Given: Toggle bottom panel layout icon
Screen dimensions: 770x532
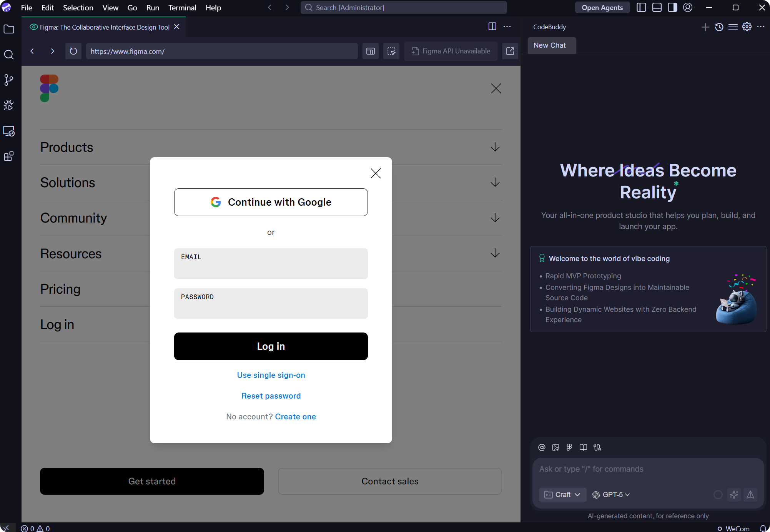Looking at the screenshot, I should pyautogui.click(x=657, y=7).
